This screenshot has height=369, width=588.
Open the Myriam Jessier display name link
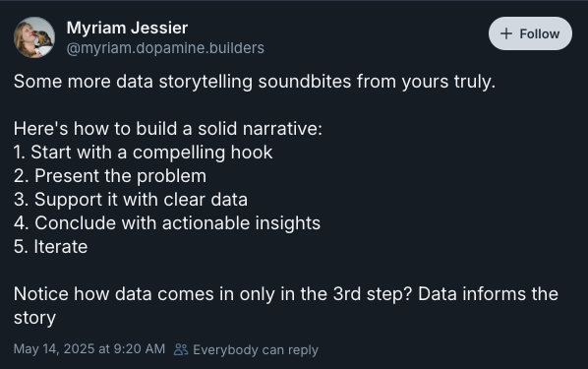tap(127, 28)
